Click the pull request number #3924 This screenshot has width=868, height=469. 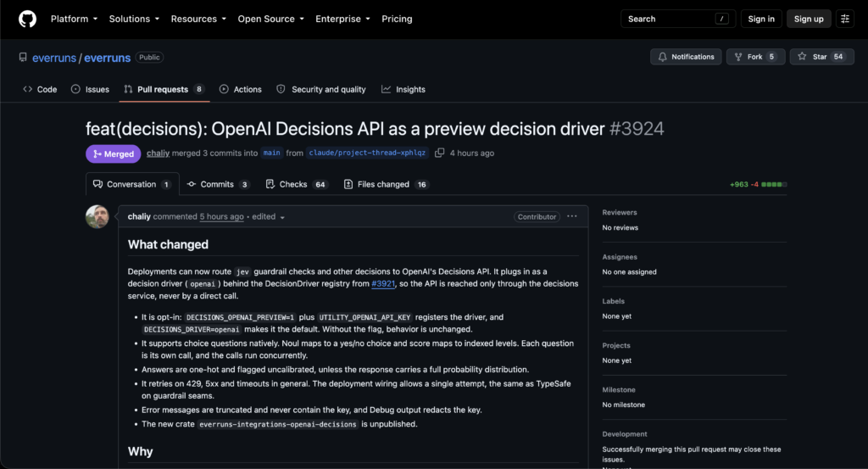pyautogui.click(x=637, y=129)
